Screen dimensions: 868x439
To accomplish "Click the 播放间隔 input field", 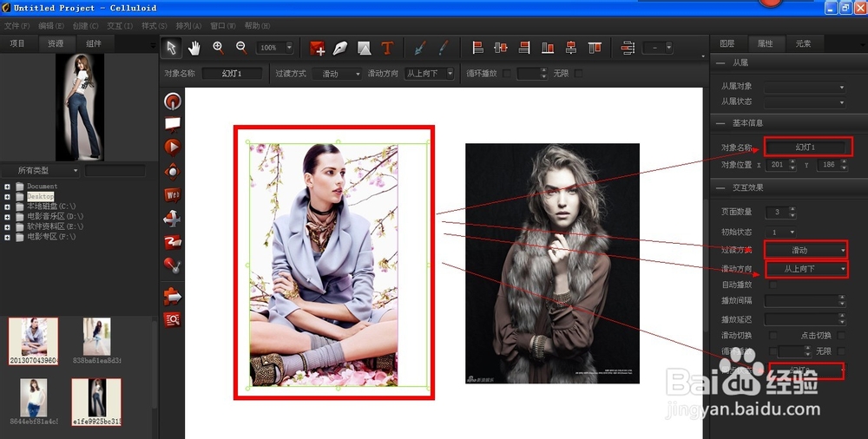I will coord(801,300).
